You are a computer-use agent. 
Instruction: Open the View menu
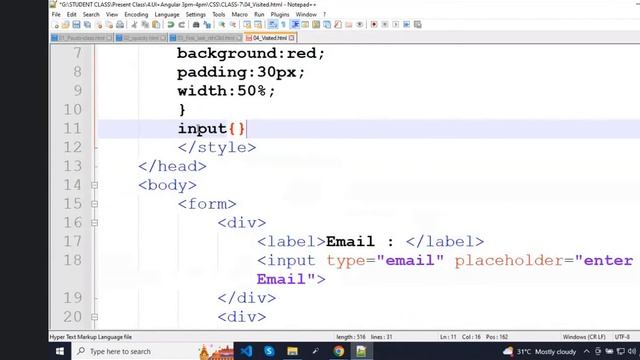point(112,14)
